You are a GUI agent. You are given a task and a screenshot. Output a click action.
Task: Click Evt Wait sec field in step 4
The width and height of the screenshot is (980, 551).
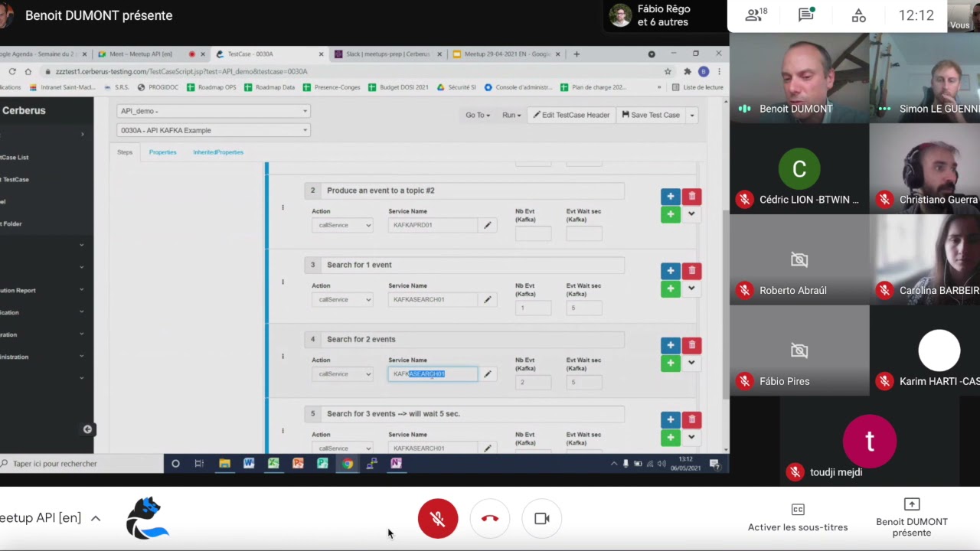point(584,382)
